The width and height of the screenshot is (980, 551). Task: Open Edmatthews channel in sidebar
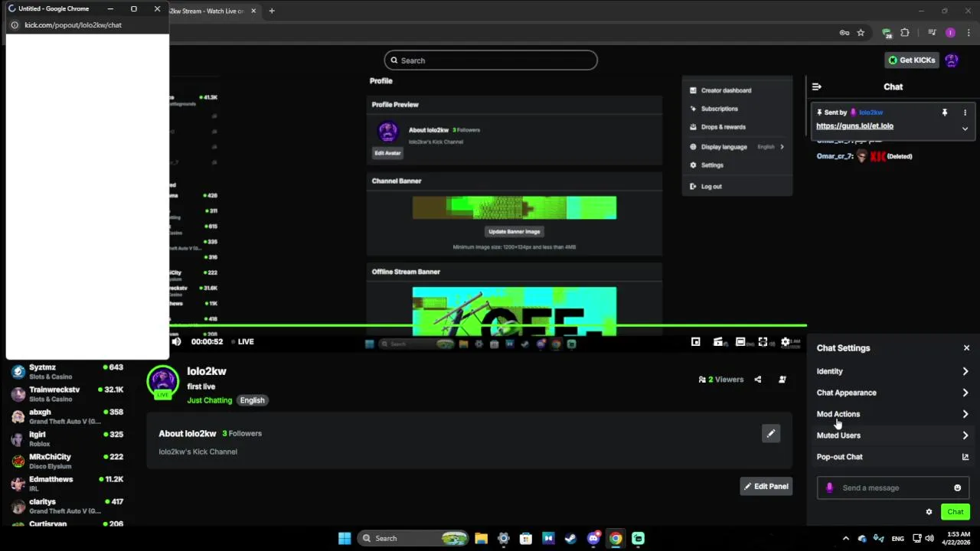point(67,484)
